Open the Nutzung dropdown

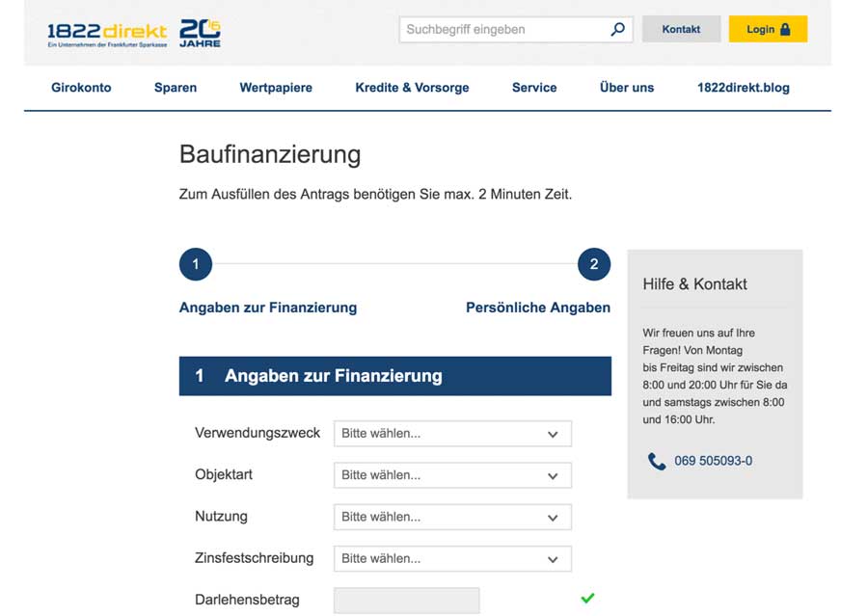[452, 517]
